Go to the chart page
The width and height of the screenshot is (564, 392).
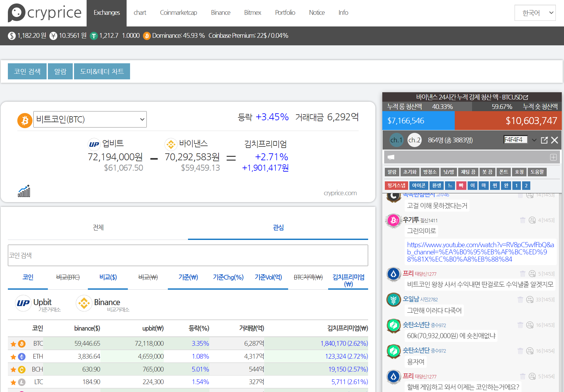coord(140,13)
